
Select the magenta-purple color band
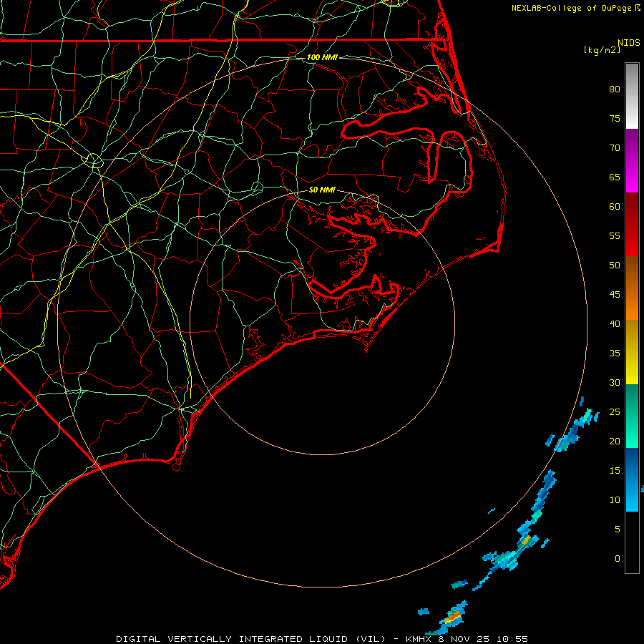(632, 160)
